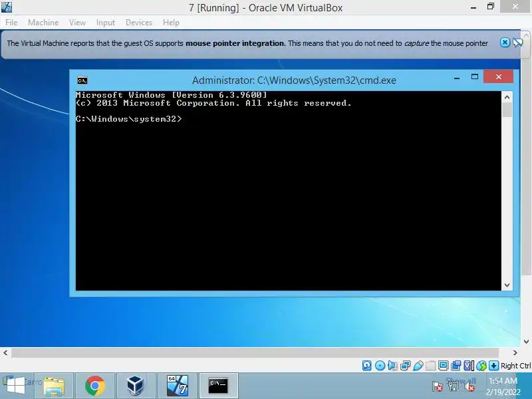This screenshot has width=532, height=399.
Task: Open Action Center flag tray icon
Action: tap(438, 386)
